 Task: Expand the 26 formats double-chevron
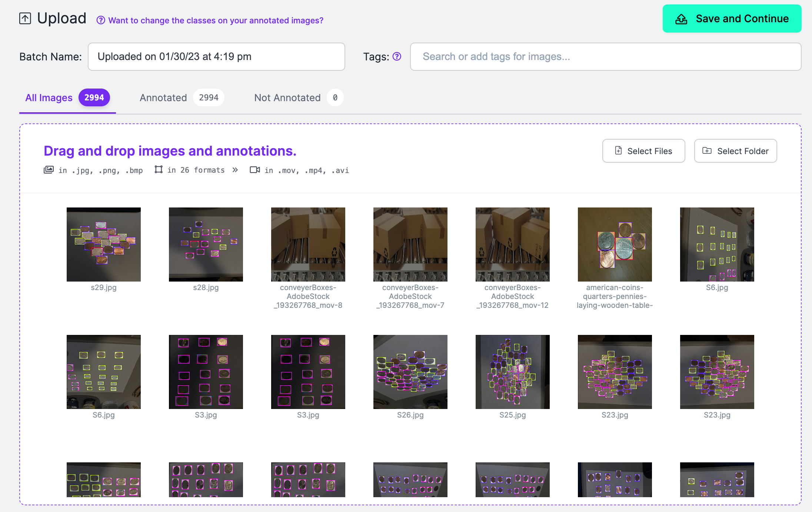point(235,170)
